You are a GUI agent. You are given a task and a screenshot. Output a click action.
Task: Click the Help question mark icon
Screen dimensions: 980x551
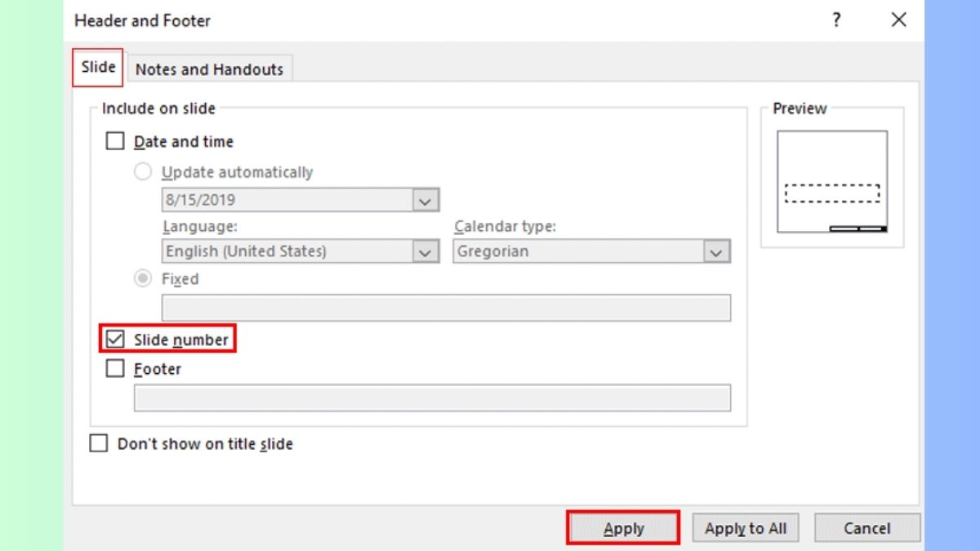point(836,20)
